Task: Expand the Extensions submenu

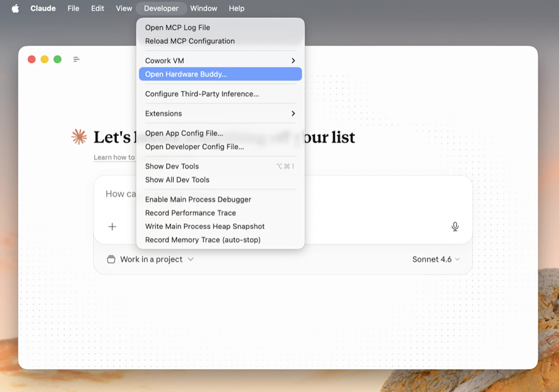Action: pyautogui.click(x=219, y=113)
